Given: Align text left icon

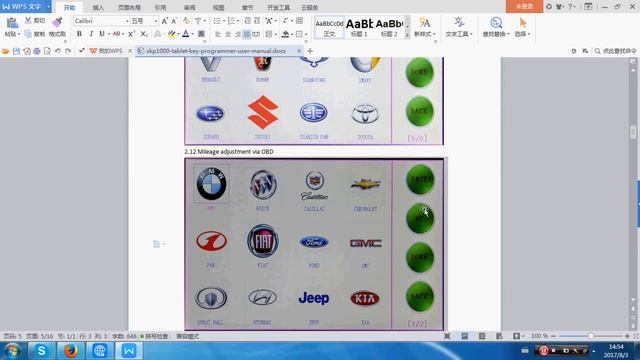Looking at the screenshot, I should click(x=218, y=34).
